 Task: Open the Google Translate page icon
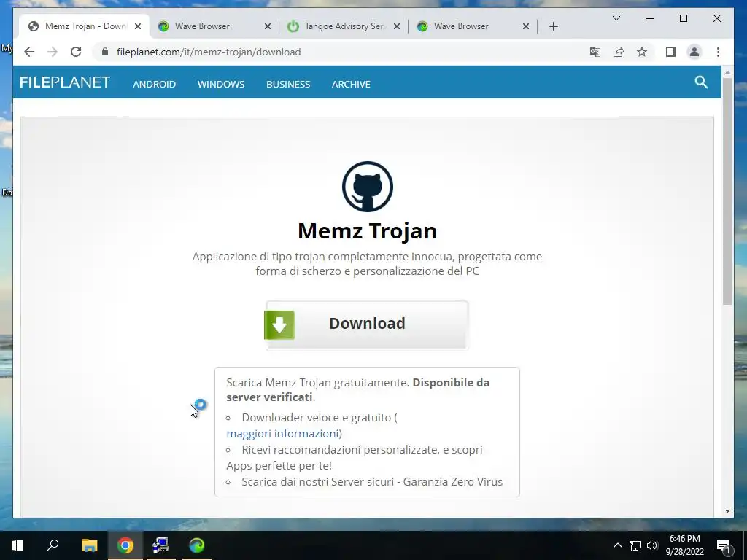pyautogui.click(x=595, y=52)
